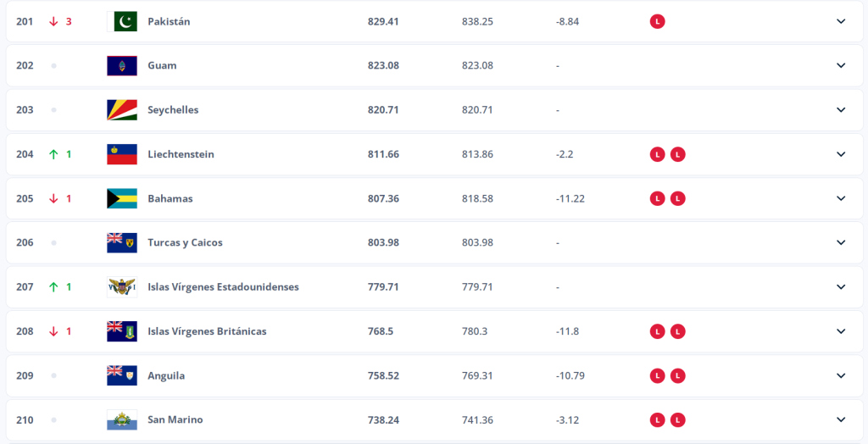Click first loss badge for Anguila

click(657, 375)
